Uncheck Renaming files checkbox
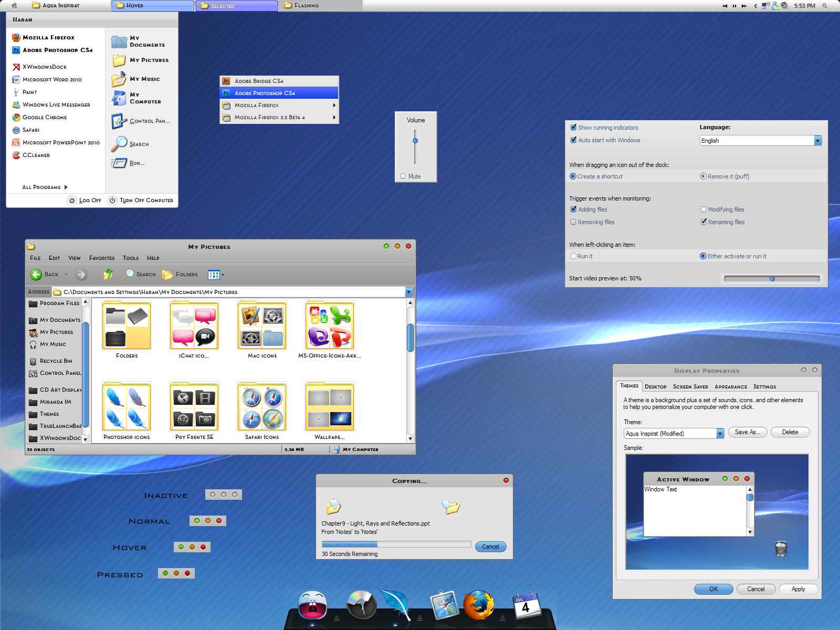Viewport: 840px width, 630px height. (703, 222)
